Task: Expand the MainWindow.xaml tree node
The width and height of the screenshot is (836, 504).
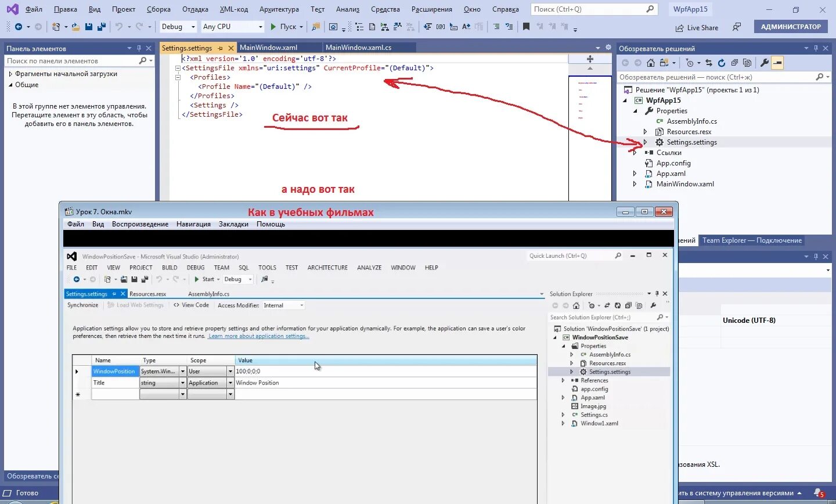Action: coord(635,184)
